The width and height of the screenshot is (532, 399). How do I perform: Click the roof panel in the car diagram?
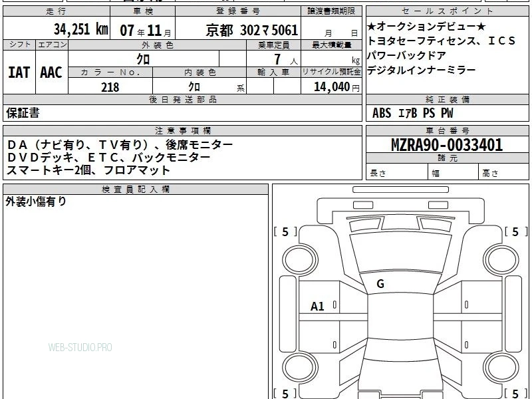pos(400,317)
